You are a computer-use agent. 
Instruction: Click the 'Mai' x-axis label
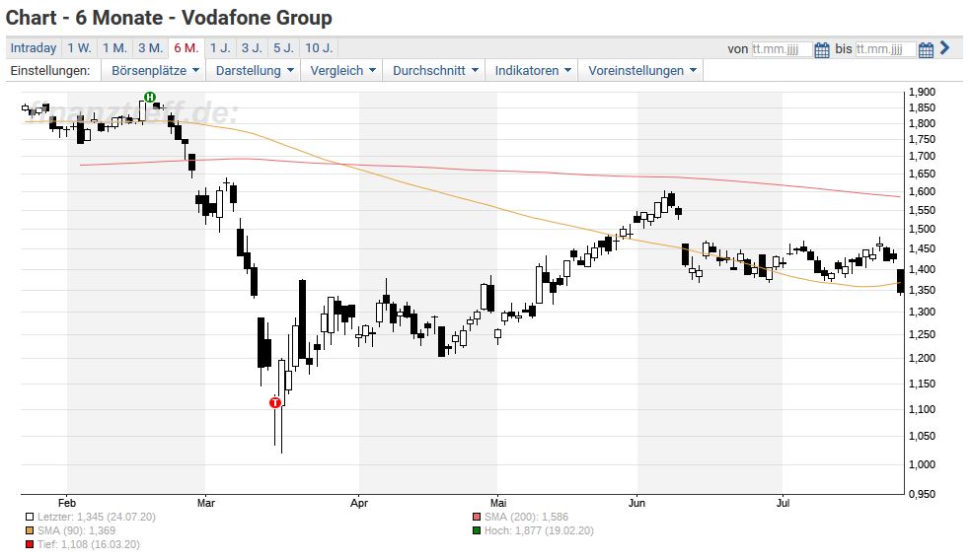click(498, 503)
